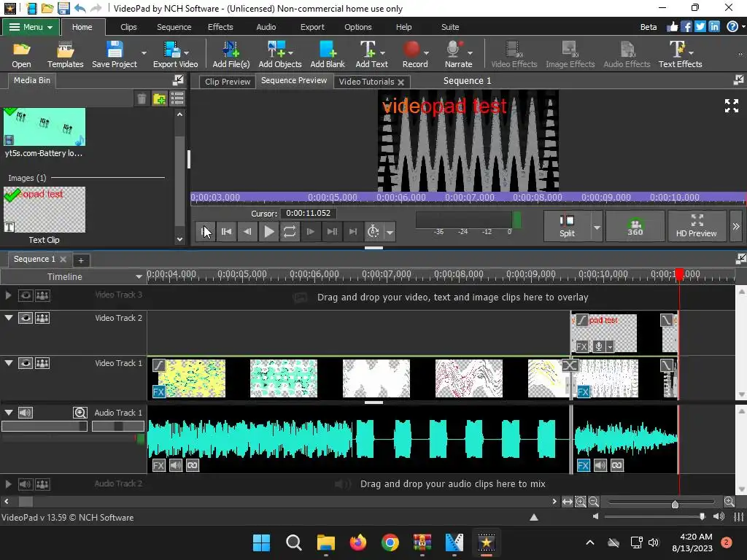This screenshot has width=747, height=560.
Task: Collapse Video Track 2 with its triangle
Action: click(x=9, y=318)
